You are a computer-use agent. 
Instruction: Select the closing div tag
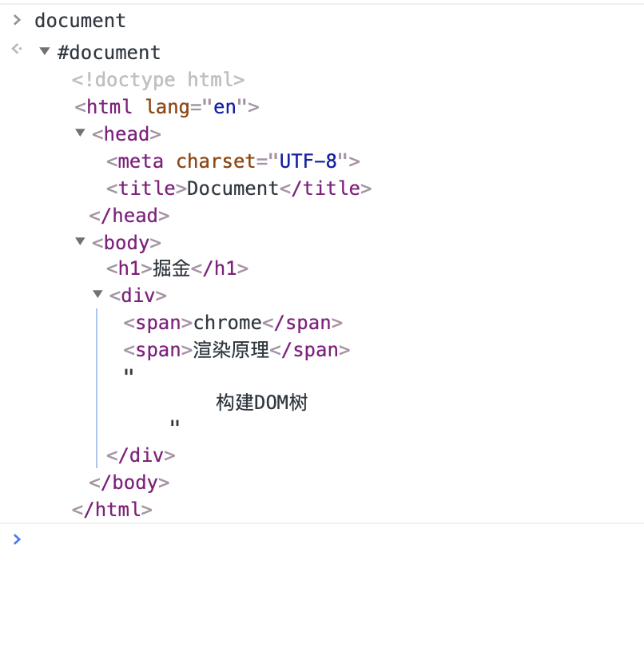point(141,455)
